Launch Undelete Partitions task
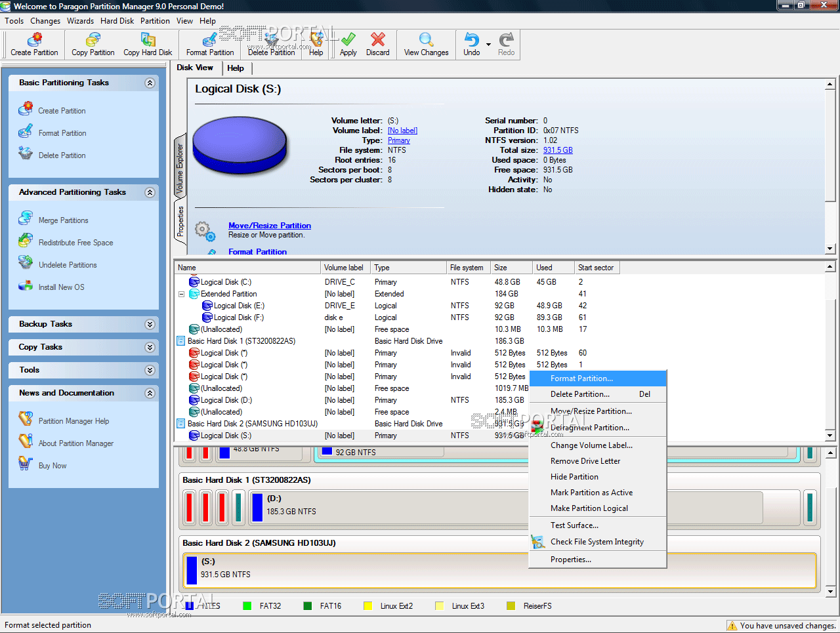The image size is (840, 633). 68,265
